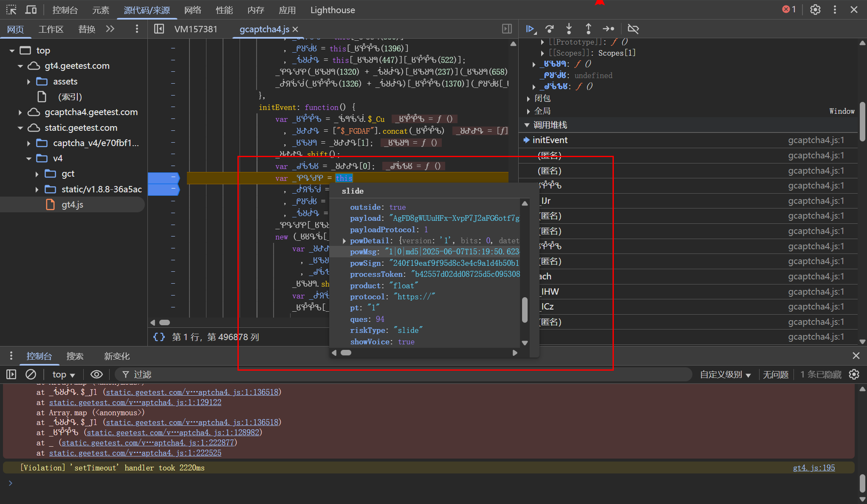Expand the static/v1.8.8 folder
The height and width of the screenshot is (504, 867).
37,189
